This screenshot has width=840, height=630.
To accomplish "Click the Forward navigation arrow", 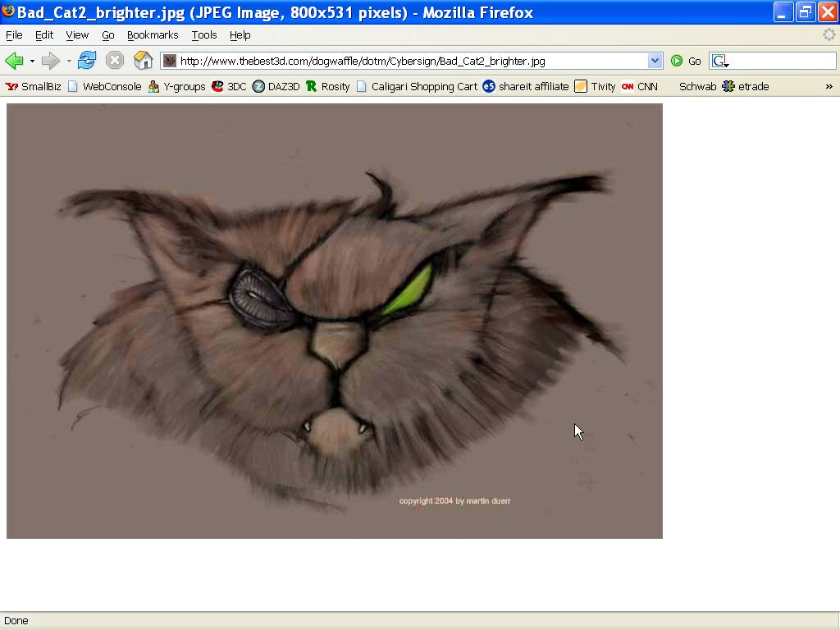I will (x=50, y=61).
